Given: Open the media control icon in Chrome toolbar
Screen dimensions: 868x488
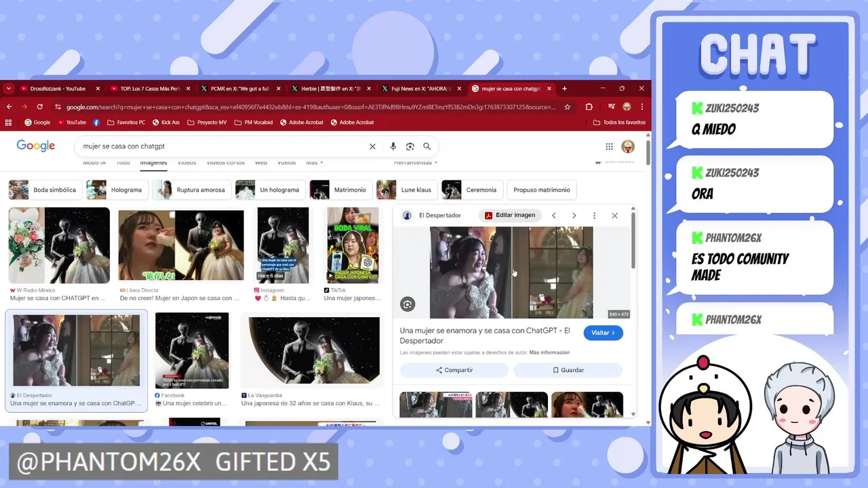Looking at the screenshot, I should [x=612, y=106].
